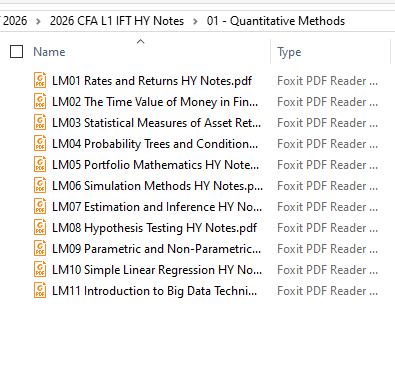Expand chevron before 2026 CFA L1 IFT HY Notes

tap(38, 21)
